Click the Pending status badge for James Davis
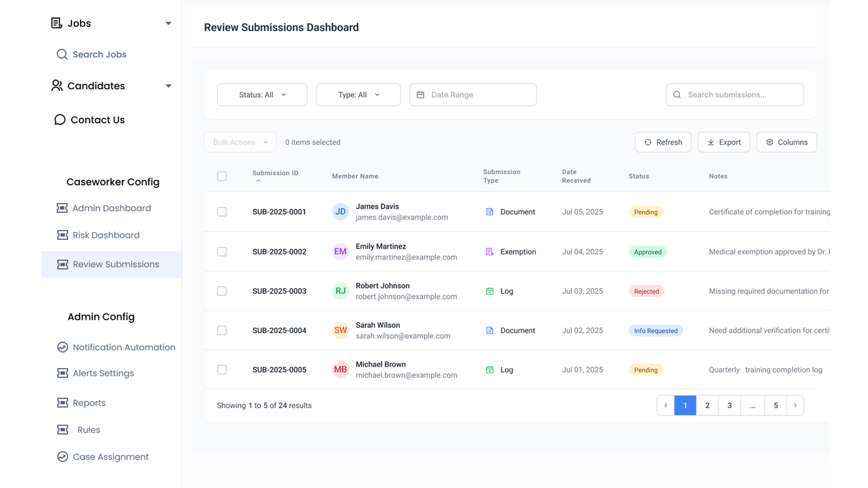 click(x=646, y=212)
